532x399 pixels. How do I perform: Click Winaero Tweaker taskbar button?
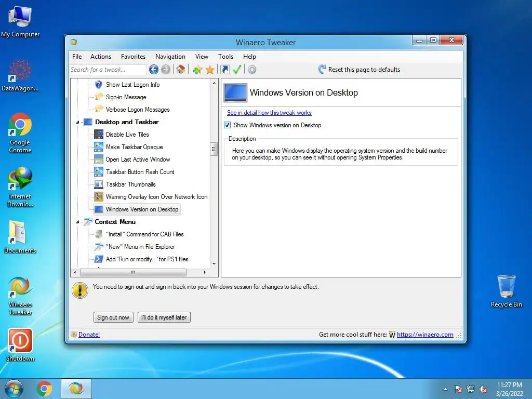click(76, 389)
